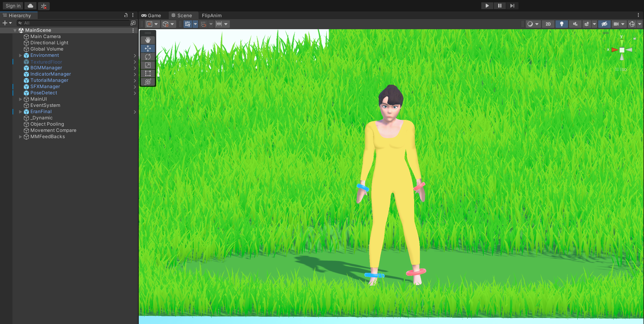Expand the MMFeedBacks object

[20, 137]
